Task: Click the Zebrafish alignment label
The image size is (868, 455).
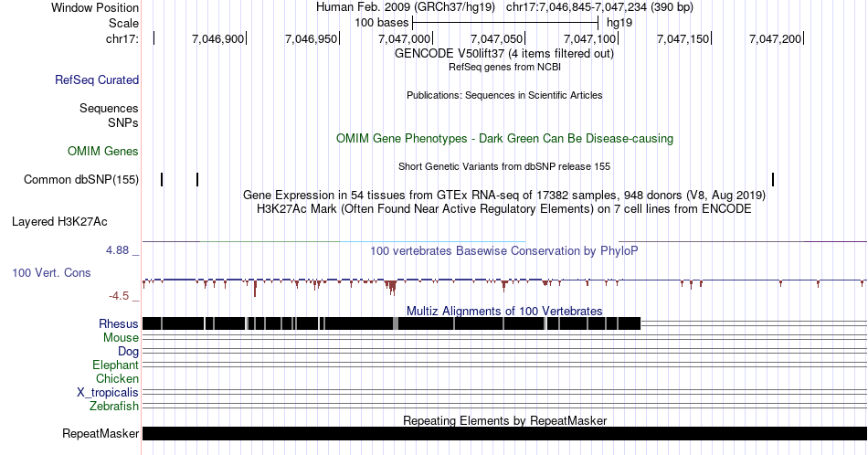Action: pyautogui.click(x=114, y=407)
